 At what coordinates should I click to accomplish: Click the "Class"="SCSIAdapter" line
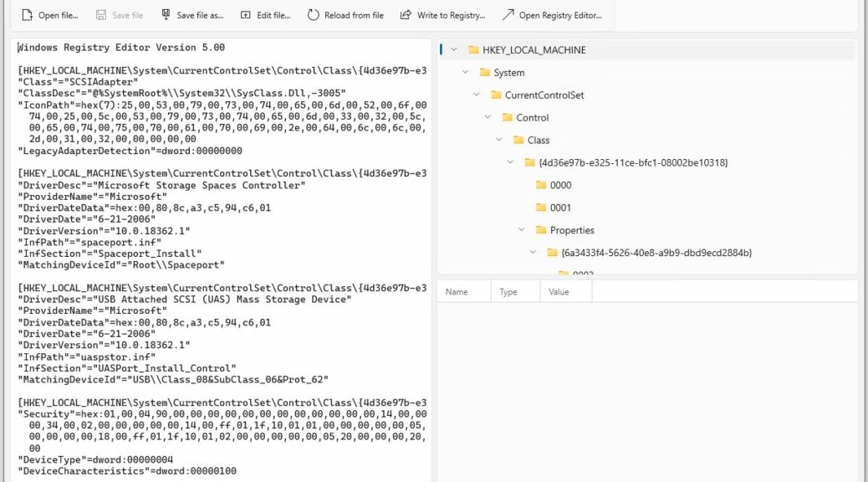tap(78, 82)
